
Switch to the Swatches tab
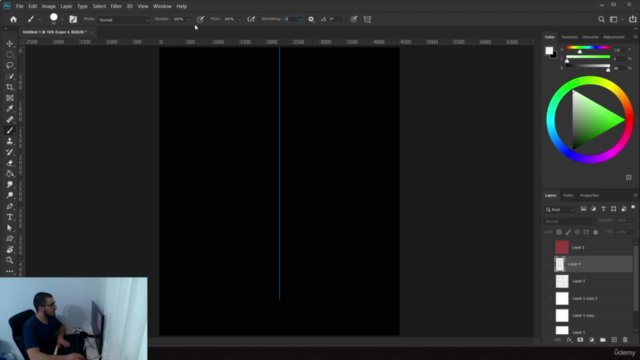pyautogui.click(x=570, y=37)
